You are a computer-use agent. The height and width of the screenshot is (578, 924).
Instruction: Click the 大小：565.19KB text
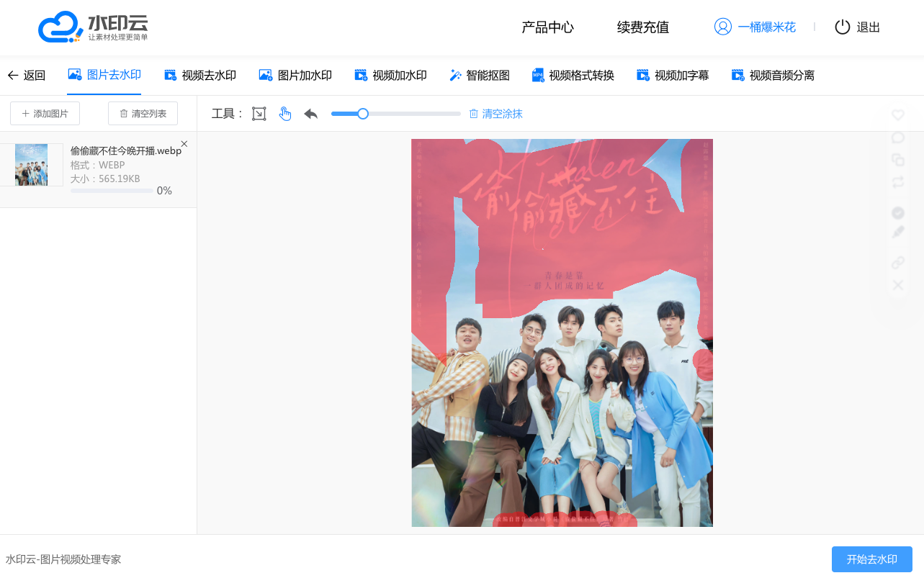coord(105,179)
